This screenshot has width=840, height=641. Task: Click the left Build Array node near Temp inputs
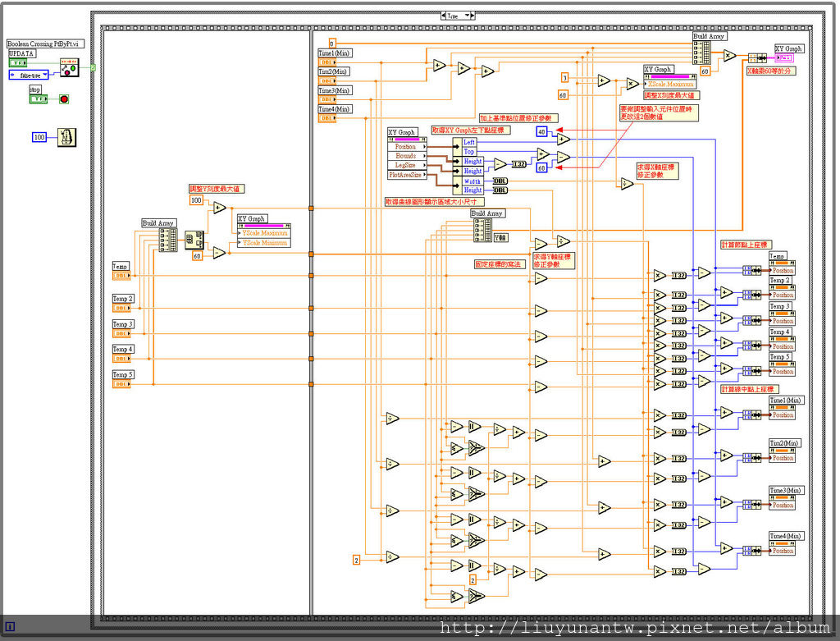167,240
